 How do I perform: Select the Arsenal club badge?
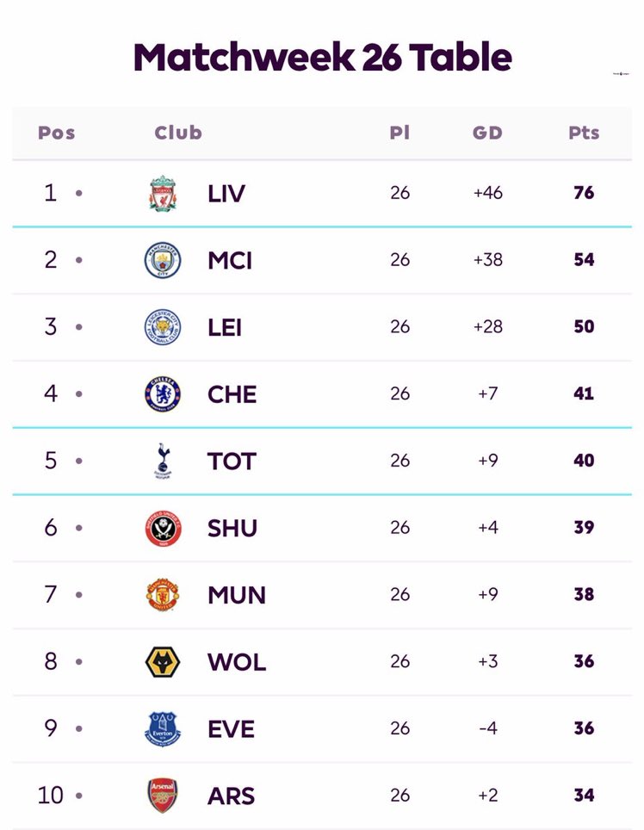tap(163, 796)
